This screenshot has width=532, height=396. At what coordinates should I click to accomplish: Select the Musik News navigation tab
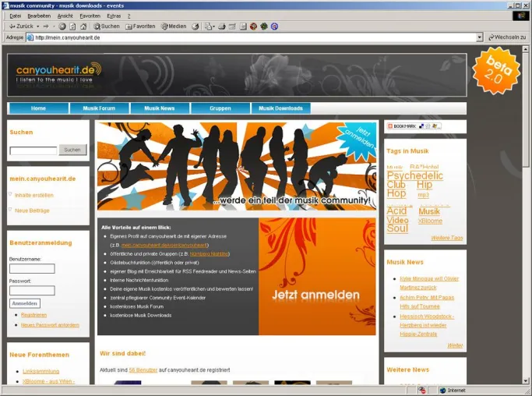(x=160, y=108)
